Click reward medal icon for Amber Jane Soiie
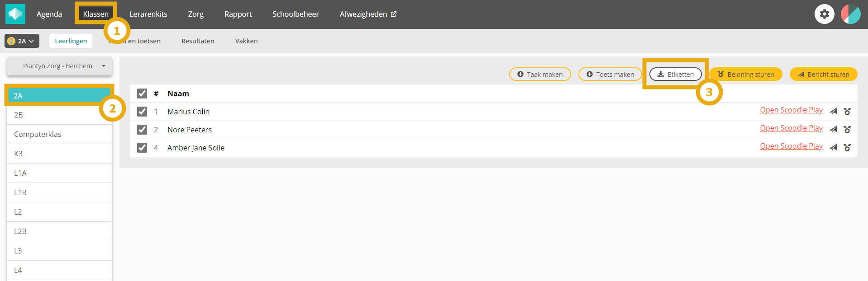This screenshot has height=281, width=868. (847, 147)
